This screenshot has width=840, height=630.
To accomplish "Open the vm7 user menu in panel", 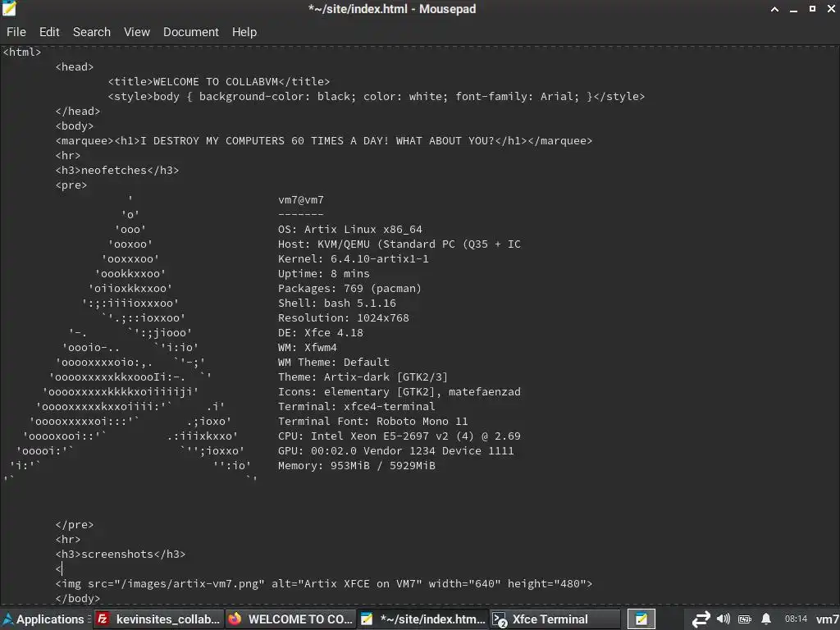I will click(x=827, y=619).
